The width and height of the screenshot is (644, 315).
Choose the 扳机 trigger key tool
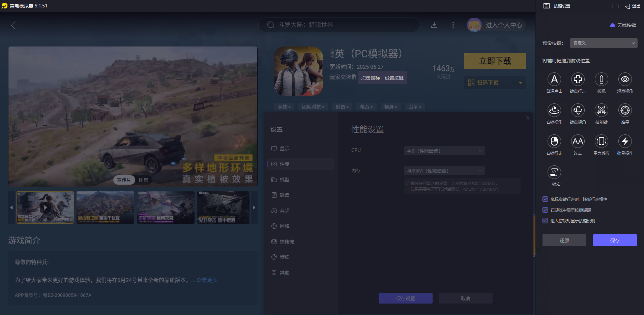click(x=601, y=80)
